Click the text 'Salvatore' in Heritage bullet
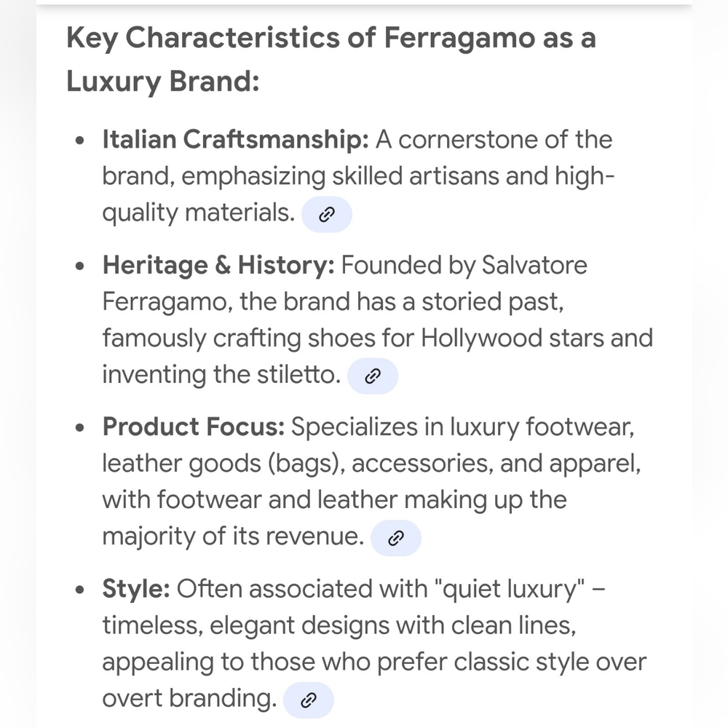Screen dimensions: 728x728 [x=534, y=265]
